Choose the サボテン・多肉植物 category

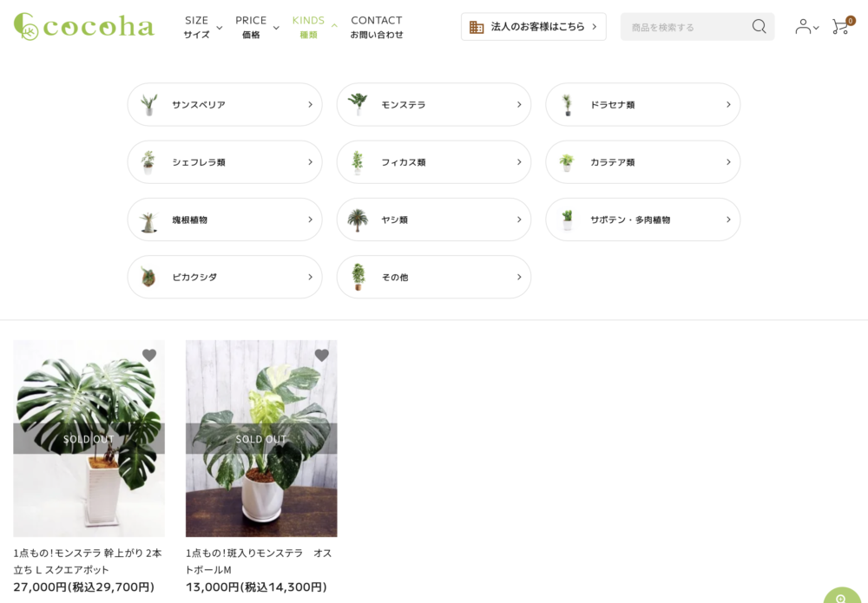(x=642, y=220)
